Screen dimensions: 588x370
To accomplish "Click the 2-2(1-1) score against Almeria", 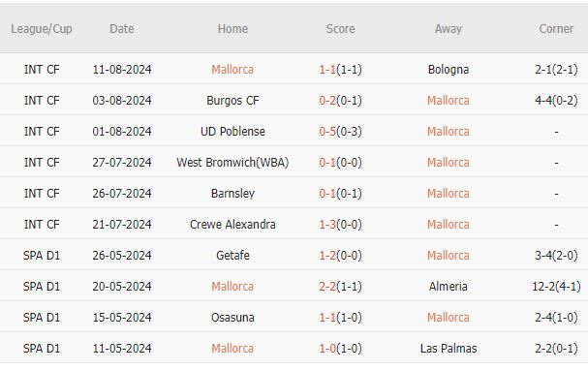I will coord(340,287).
